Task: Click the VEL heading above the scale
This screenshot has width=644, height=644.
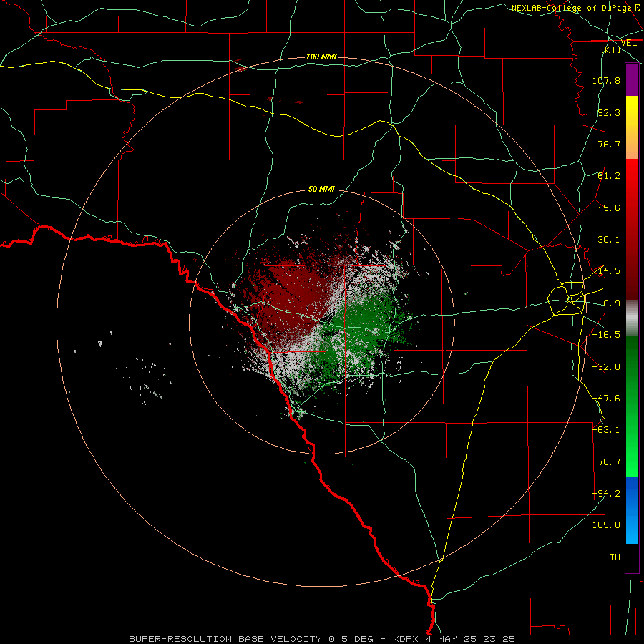Action: (x=628, y=43)
